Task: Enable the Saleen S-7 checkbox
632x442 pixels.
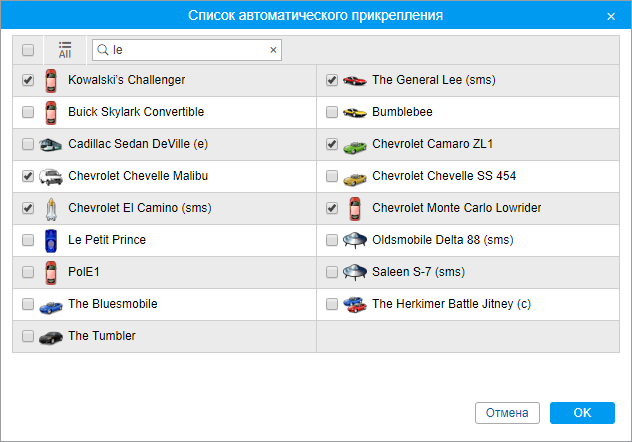Action: (332, 272)
